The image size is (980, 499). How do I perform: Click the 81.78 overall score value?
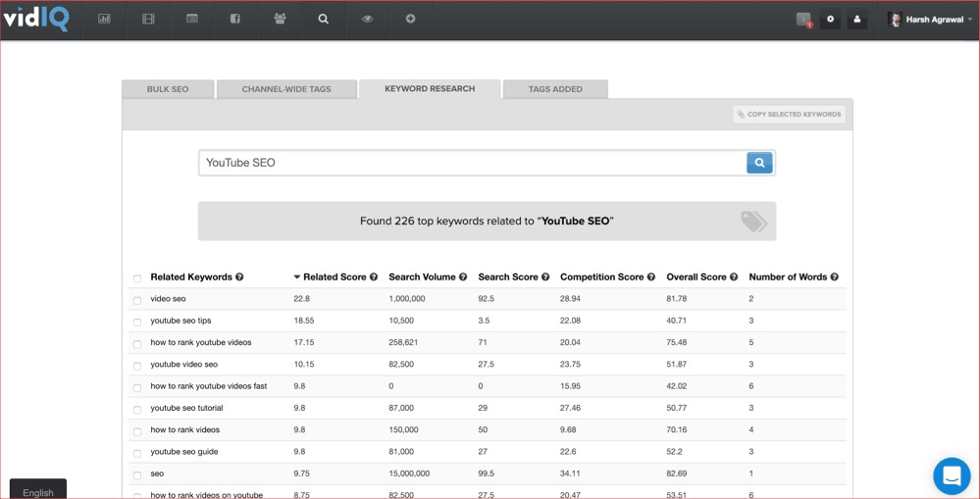tap(677, 299)
